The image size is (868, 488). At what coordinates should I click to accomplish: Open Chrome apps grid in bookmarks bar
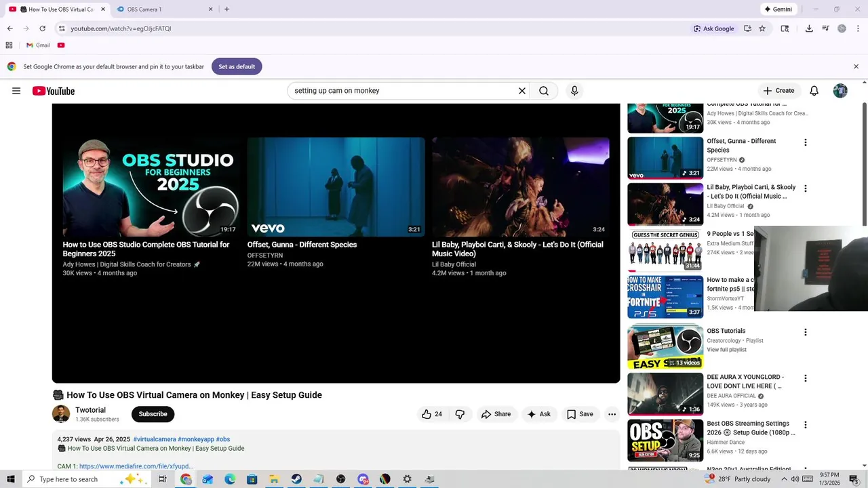tap(9, 45)
